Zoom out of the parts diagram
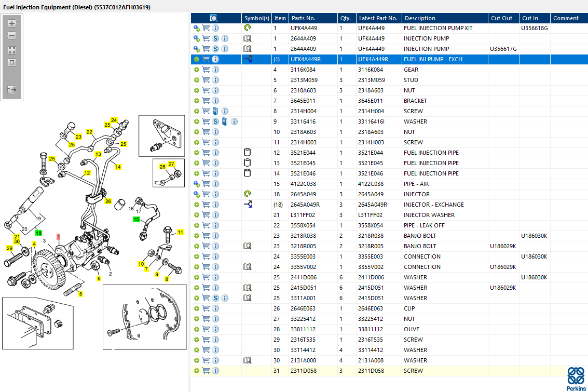Viewport: 588px width, 392px height. (x=12, y=35)
